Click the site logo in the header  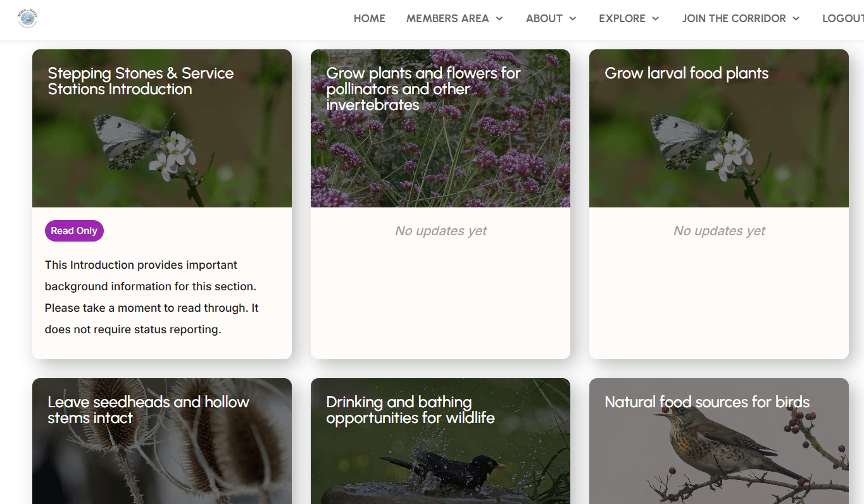click(28, 18)
